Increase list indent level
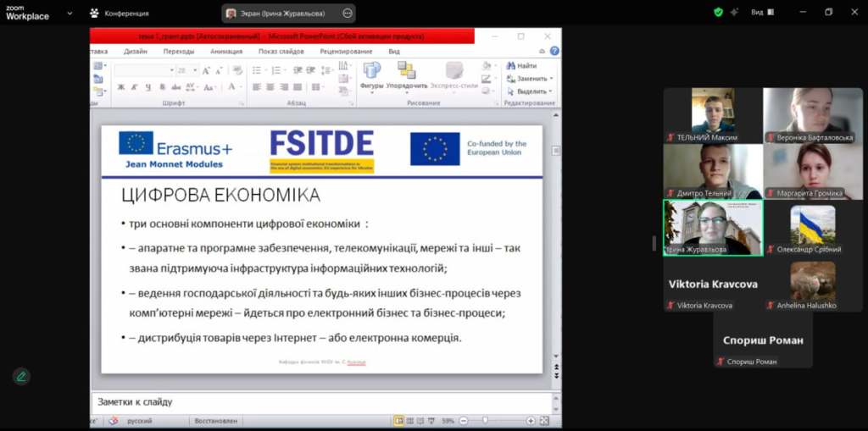868x431 pixels. tap(311, 70)
